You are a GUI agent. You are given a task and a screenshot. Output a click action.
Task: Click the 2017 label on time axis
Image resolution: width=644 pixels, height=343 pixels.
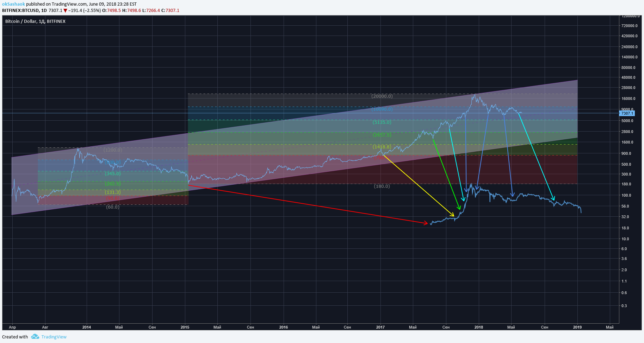coord(380,327)
